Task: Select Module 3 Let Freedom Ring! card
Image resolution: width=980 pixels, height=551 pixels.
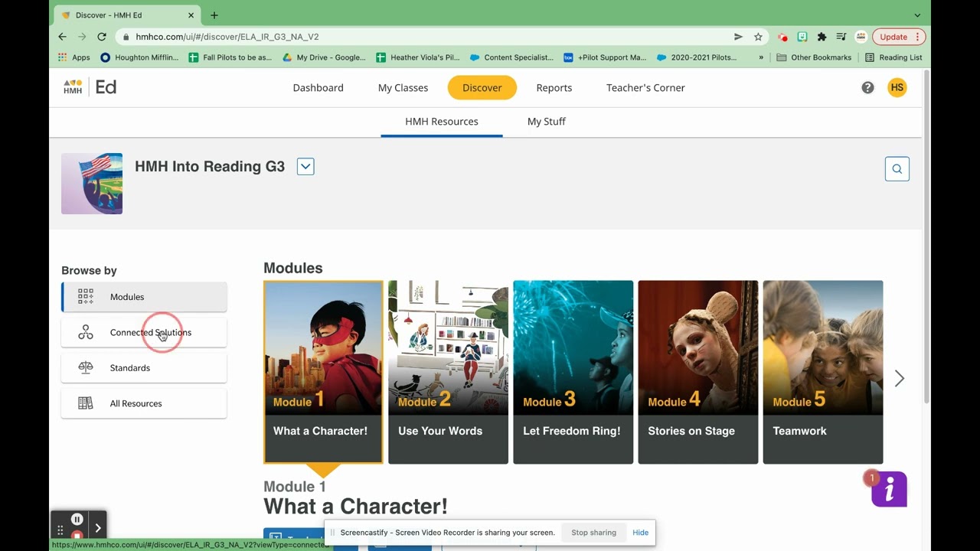Action: [x=573, y=372]
